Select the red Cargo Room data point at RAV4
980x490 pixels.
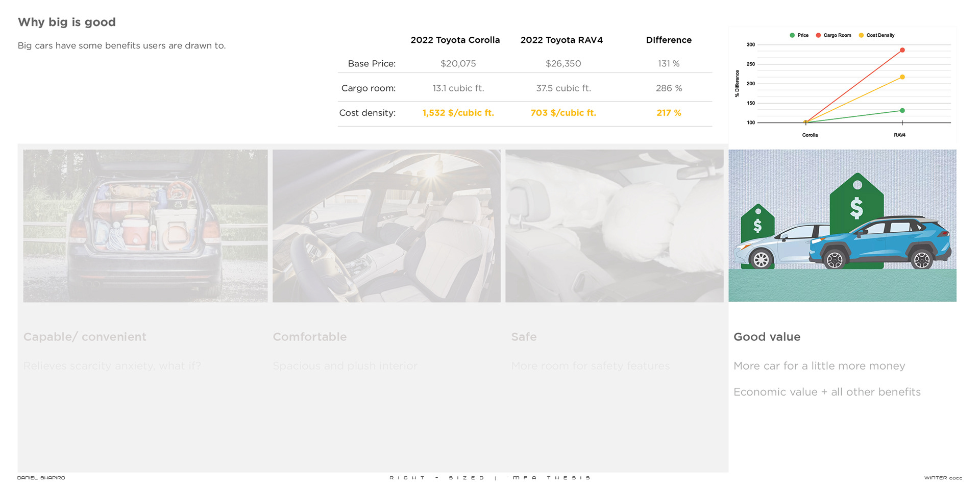click(x=902, y=50)
